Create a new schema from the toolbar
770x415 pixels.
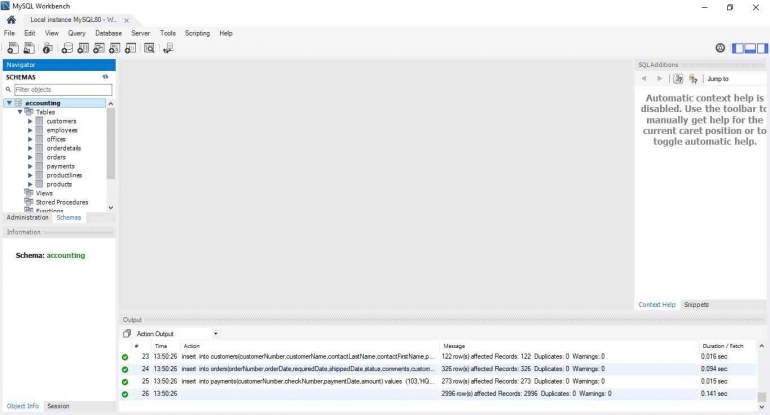67,48
